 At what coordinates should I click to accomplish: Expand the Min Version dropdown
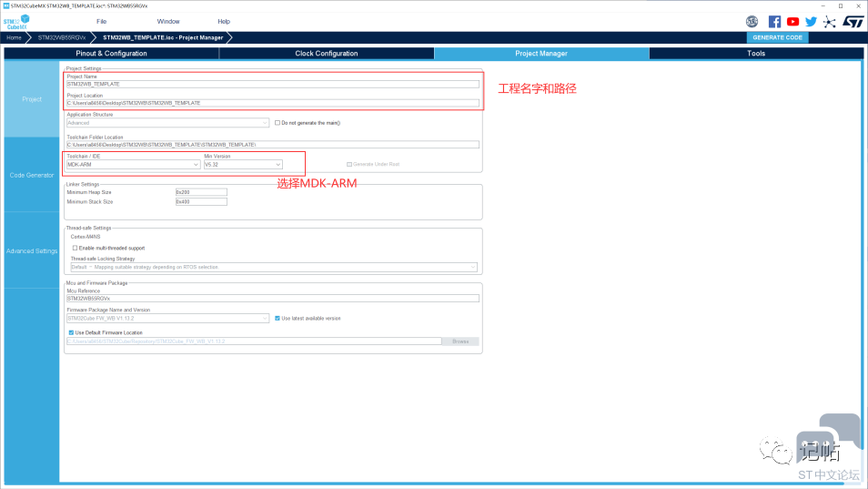(x=243, y=165)
